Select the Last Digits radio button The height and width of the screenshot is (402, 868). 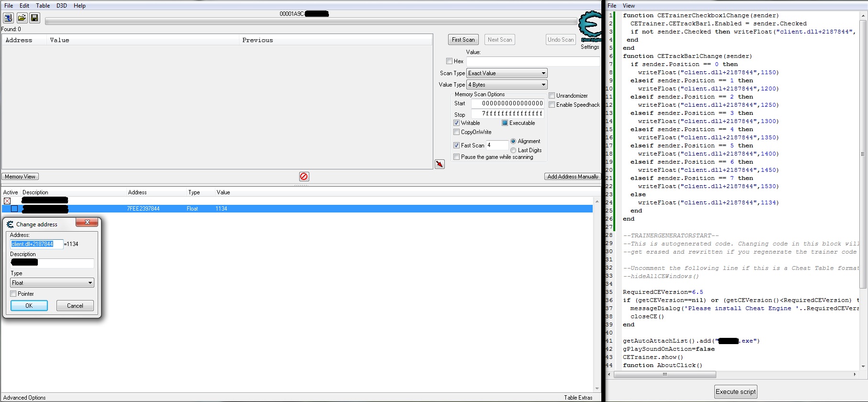(513, 150)
